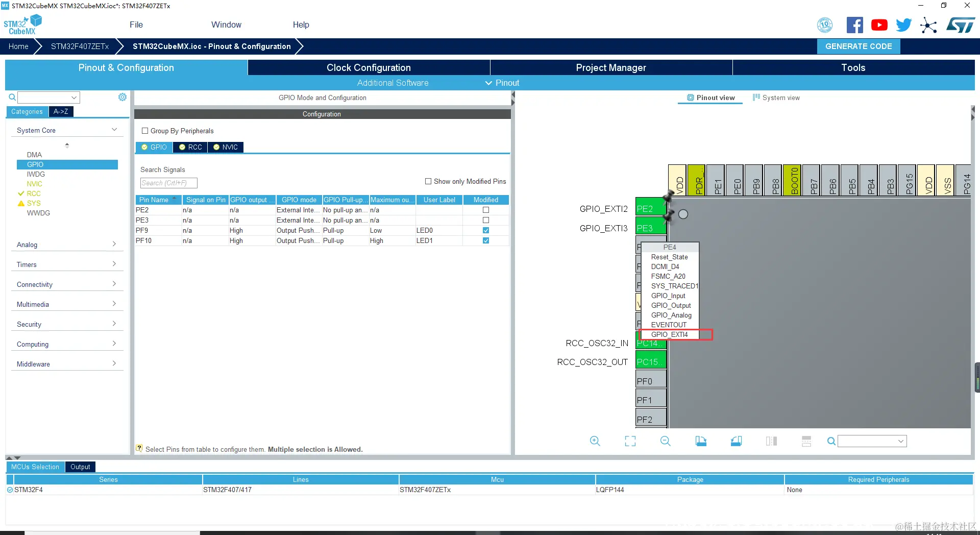Viewport: 980px width, 535px height.
Task: Rotate the chip clockwise
Action: pyautogui.click(x=701, y=441)
